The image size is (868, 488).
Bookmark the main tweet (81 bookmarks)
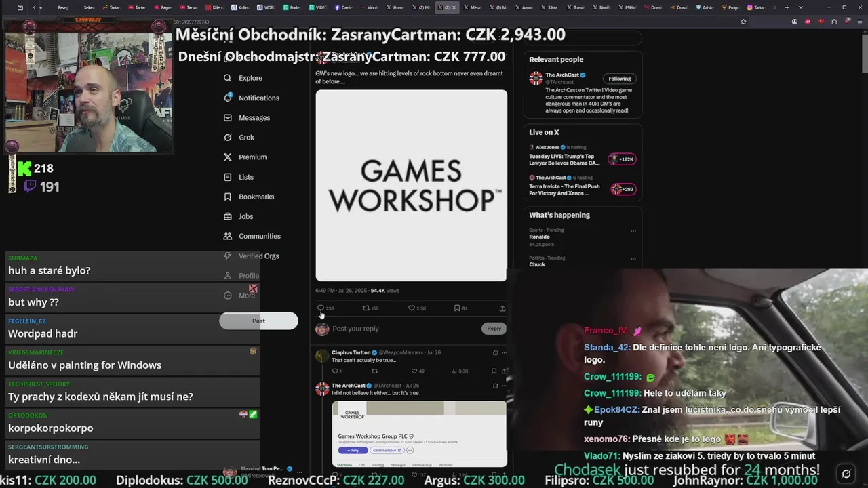coord(460,308)
